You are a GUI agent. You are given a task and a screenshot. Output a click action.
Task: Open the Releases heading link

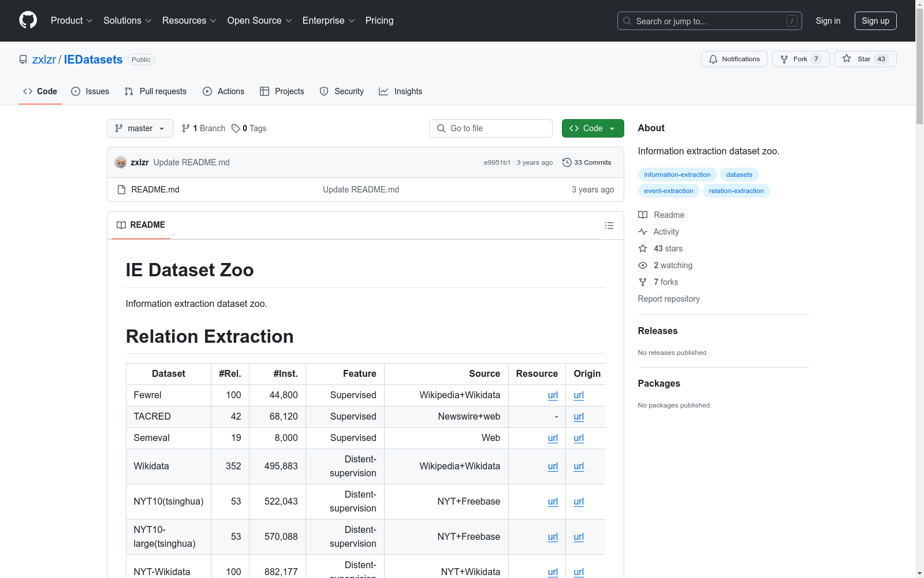(x=658, y=331)
